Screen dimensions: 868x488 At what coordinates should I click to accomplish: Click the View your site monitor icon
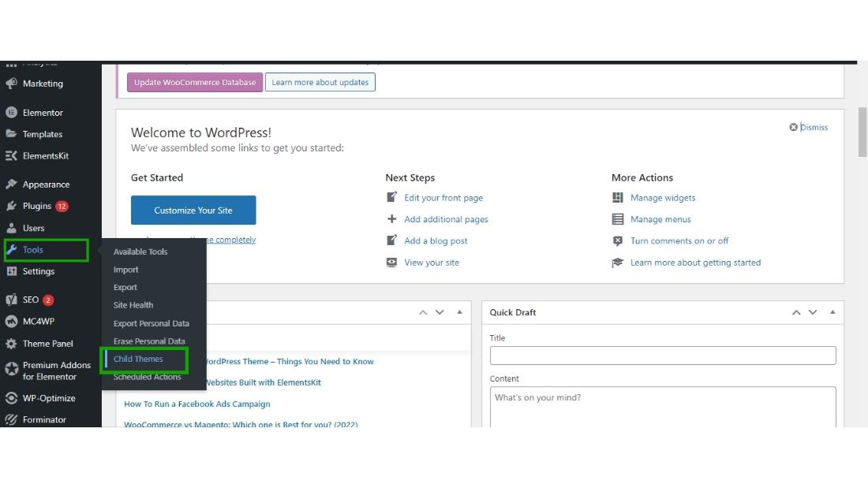[x=391, y=263]
